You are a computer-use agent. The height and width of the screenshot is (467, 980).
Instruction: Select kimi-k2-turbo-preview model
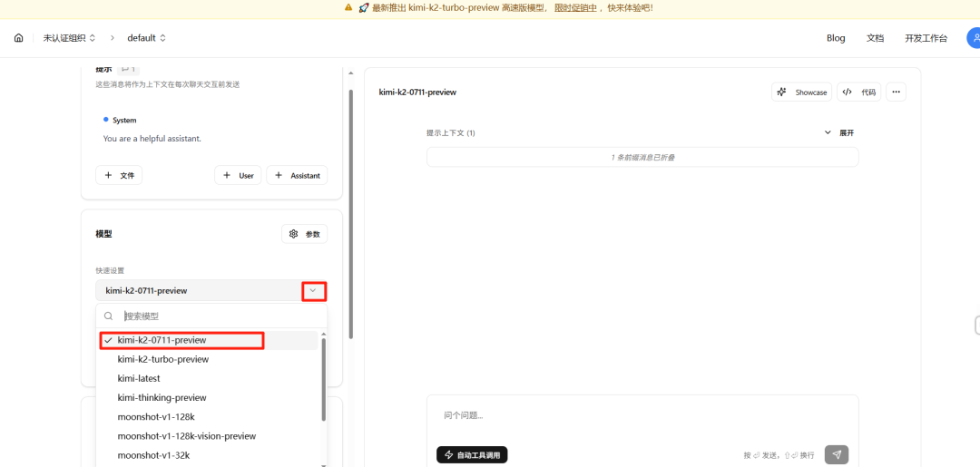click(162, 360)
